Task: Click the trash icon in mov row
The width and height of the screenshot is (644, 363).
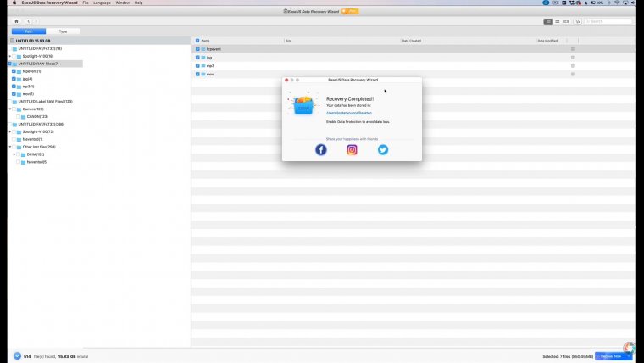Action: click(x=573, y=74)
